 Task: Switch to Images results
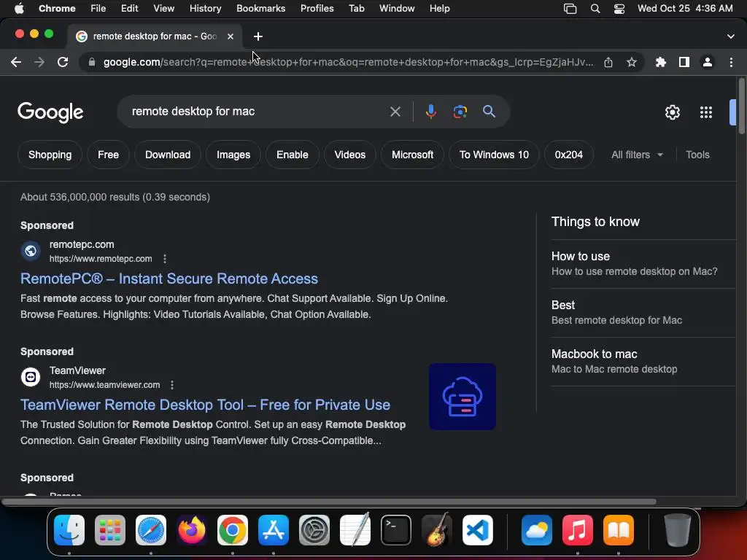(233, 155)
